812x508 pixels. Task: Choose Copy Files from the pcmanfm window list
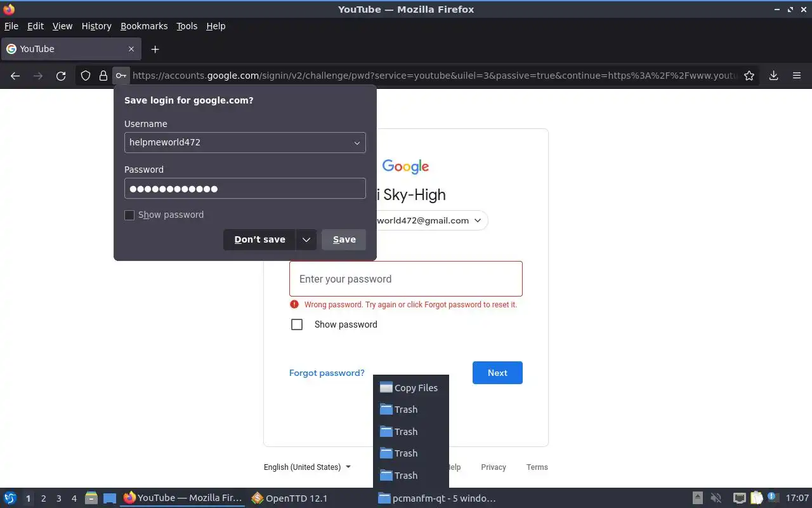click(410, 388)
